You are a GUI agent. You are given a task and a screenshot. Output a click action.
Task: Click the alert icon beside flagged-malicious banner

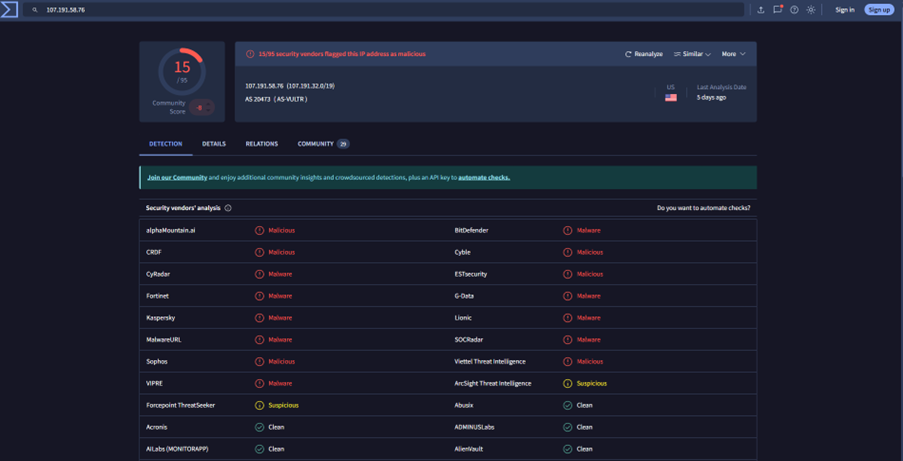[x=250, y=54]
